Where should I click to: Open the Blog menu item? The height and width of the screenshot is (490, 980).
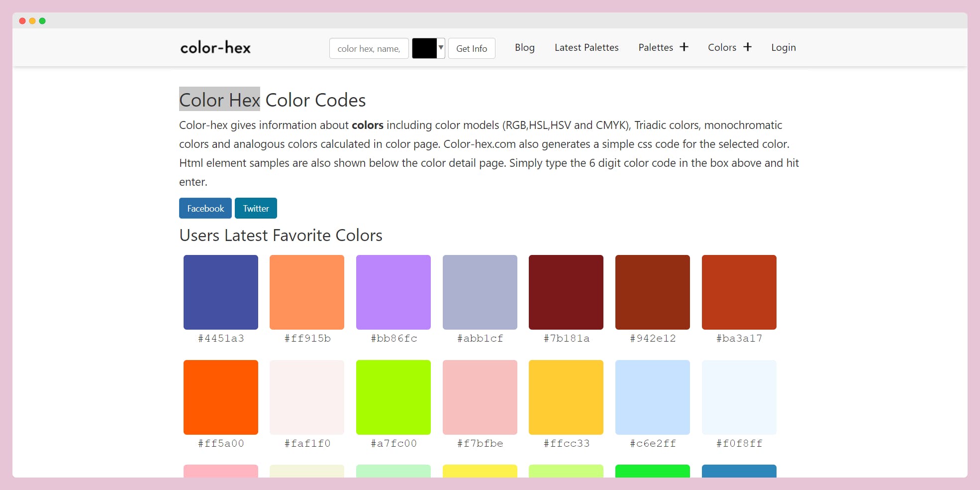[525, 47]
